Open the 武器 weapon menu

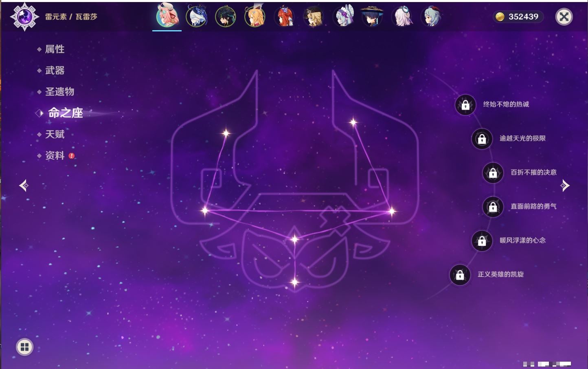click(x=55, y=71)
